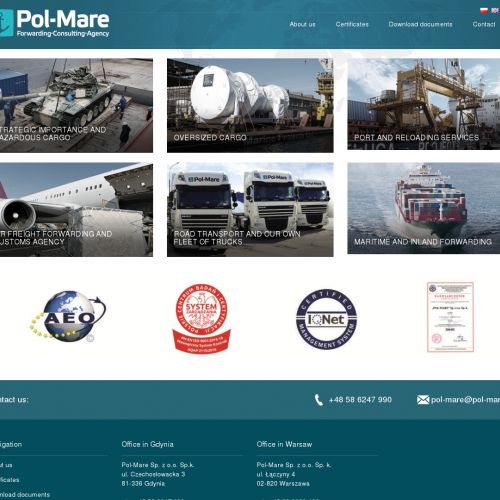
Task: Click the phone icon in contact bar
Action: pyautogui.click(x=319, y=400)
